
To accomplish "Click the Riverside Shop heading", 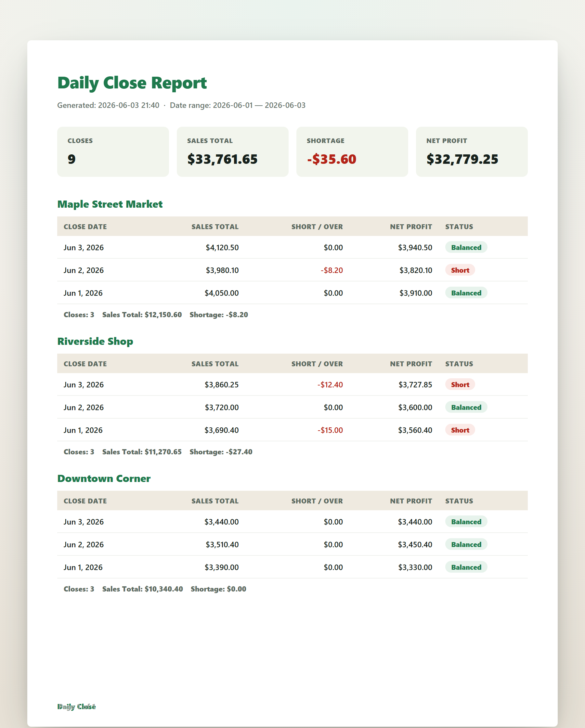I will click(95, 341).
